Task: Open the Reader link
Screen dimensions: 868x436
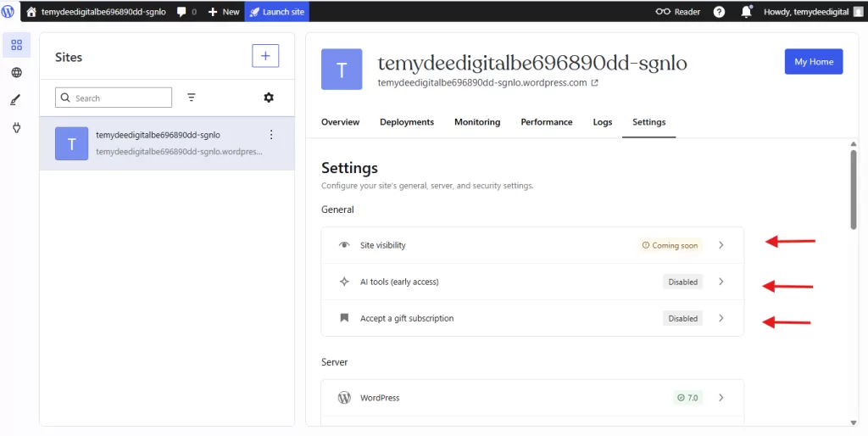Action: 677,12
